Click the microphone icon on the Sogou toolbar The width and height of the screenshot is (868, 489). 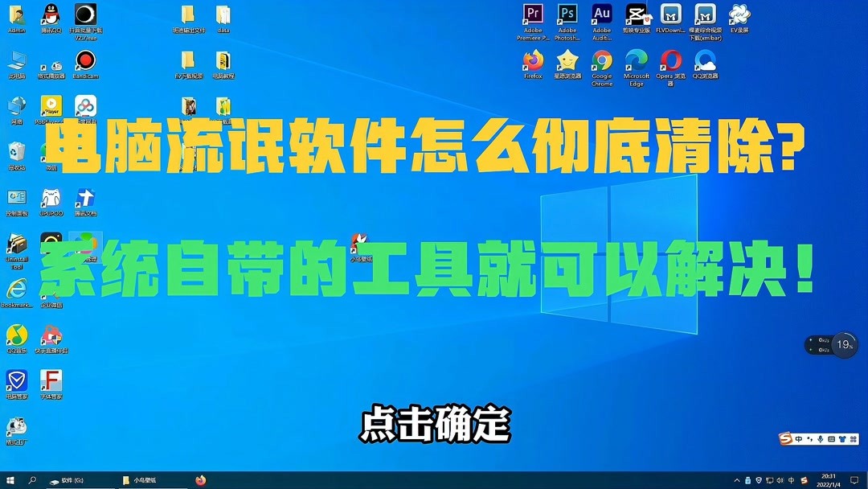(x=820, y=440)
